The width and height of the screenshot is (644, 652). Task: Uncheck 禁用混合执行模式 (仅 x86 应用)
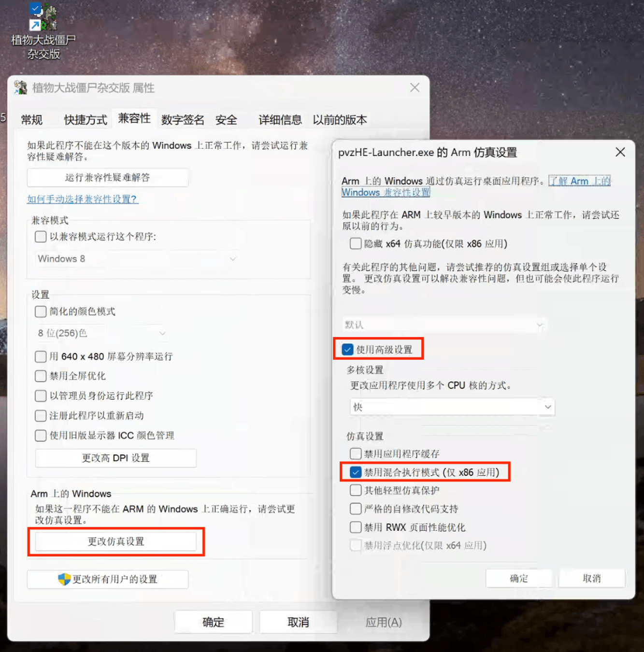(356, 472)
